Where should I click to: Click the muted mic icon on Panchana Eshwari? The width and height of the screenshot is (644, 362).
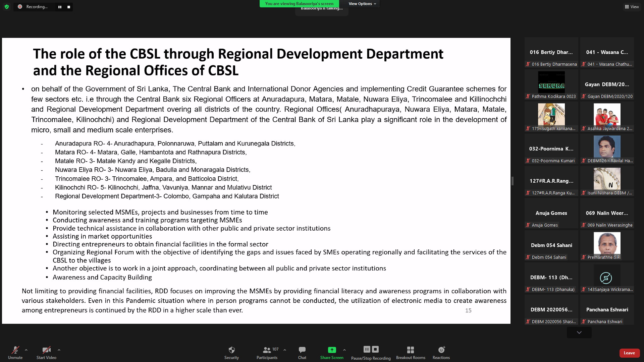click(584, 322)
